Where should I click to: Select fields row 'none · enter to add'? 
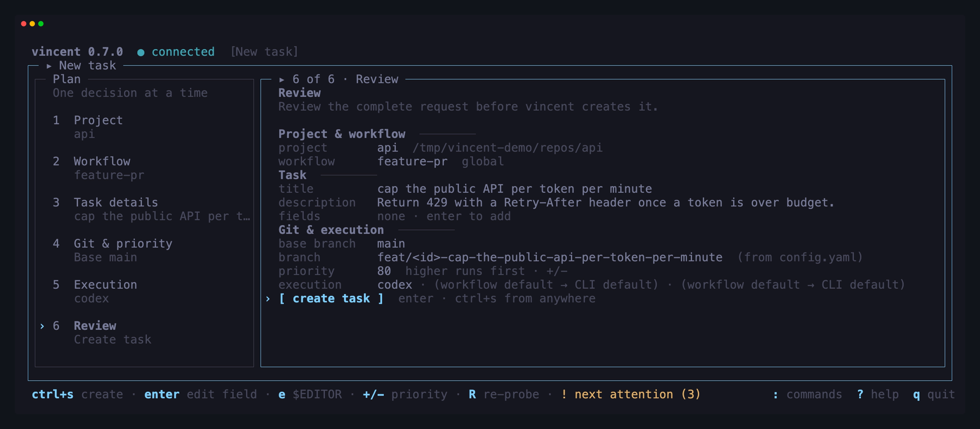click(444, 217)
